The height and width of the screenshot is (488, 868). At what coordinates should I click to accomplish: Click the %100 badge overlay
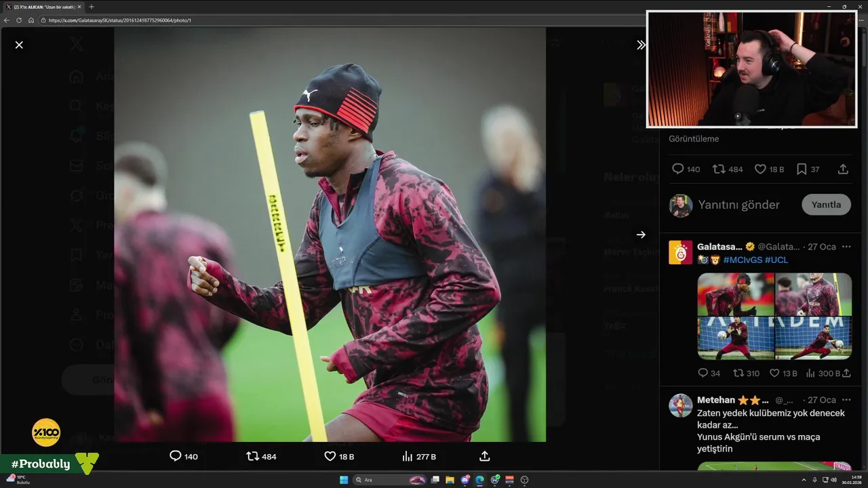tap(46, 432)
